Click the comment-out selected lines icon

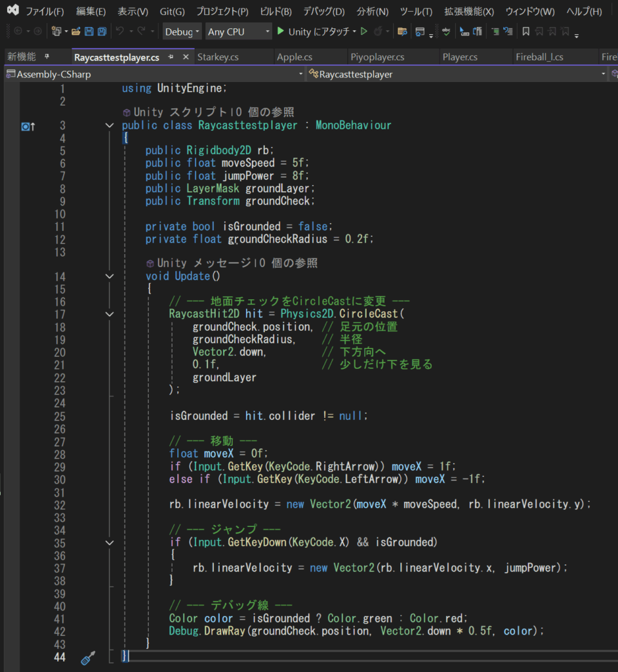[495, 31]
